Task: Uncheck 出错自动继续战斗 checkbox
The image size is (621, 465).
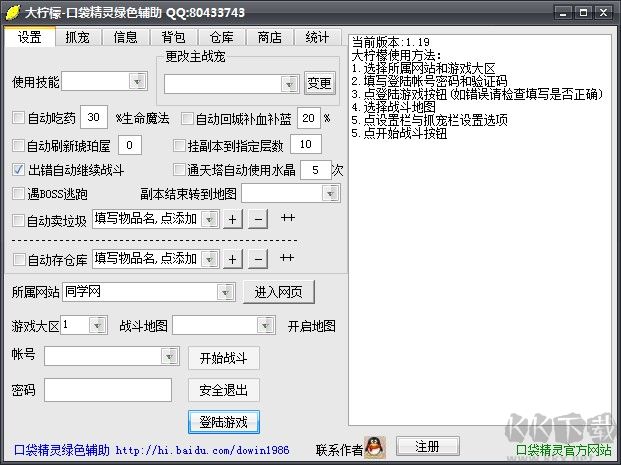Action: click(x=18, y=170)
